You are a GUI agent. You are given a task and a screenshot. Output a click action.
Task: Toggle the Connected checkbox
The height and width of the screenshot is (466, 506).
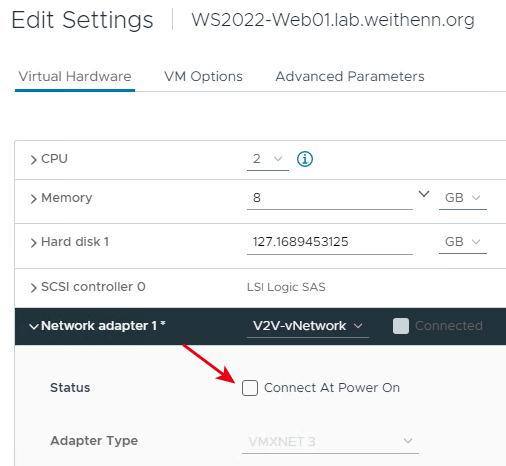(x=401, y=326)
